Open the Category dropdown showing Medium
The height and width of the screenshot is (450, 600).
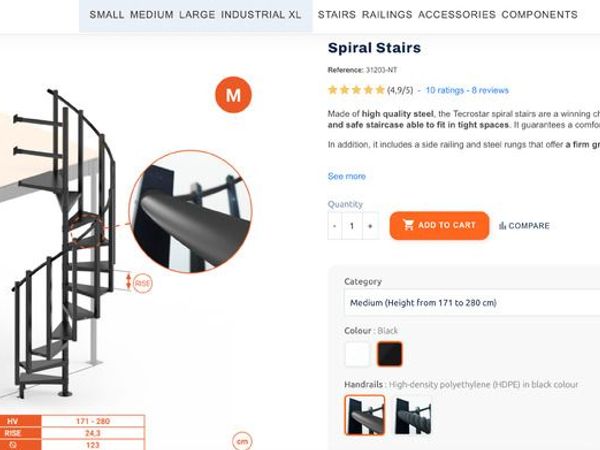coord(470,302)
